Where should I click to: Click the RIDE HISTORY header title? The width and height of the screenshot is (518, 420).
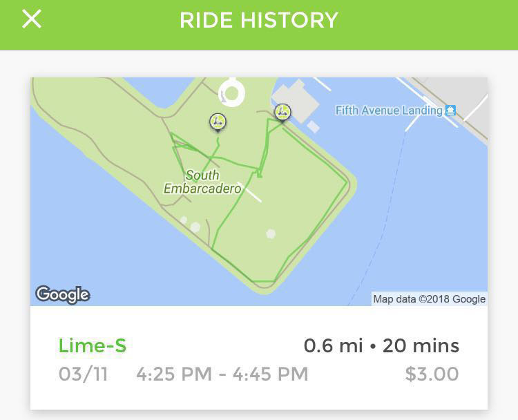(x=259, y=20)
